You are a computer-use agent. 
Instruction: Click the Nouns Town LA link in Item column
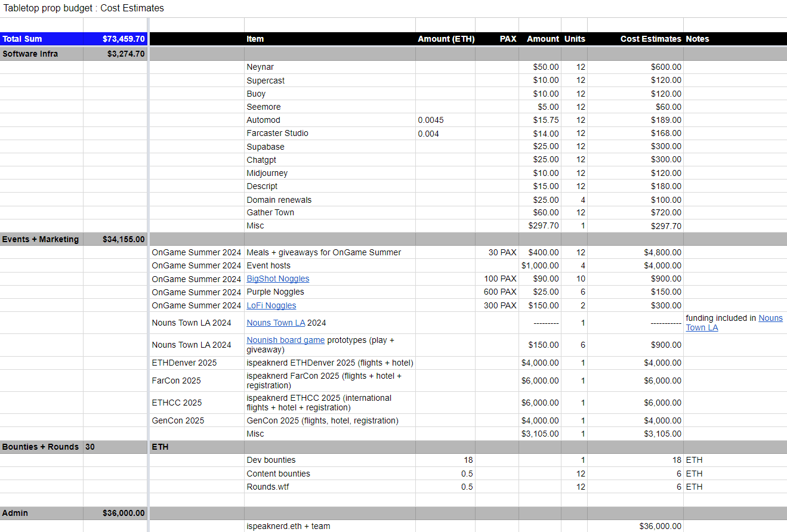click(276, 323)
